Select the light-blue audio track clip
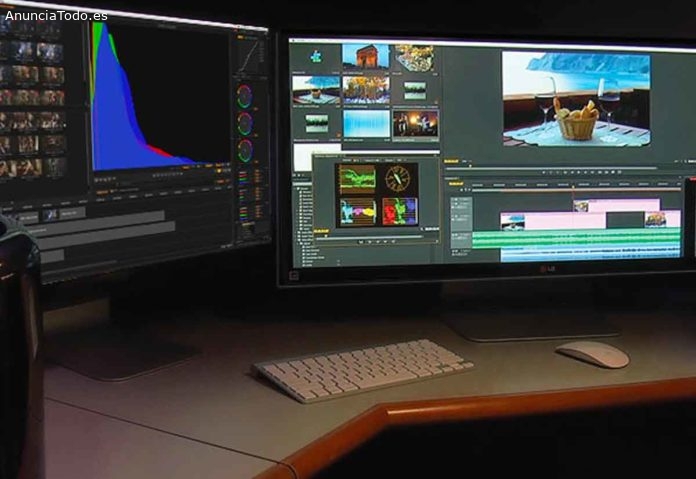 pos(590,253)
